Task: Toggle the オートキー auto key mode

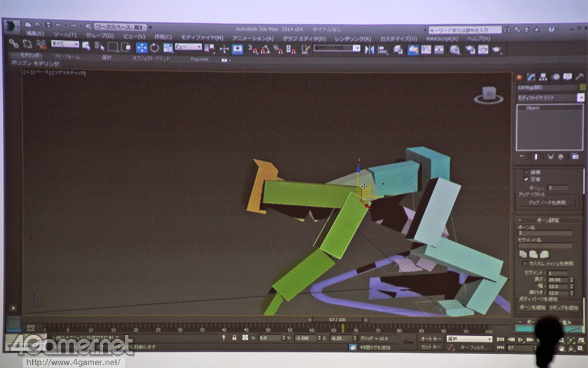Action: pos(431,339)
